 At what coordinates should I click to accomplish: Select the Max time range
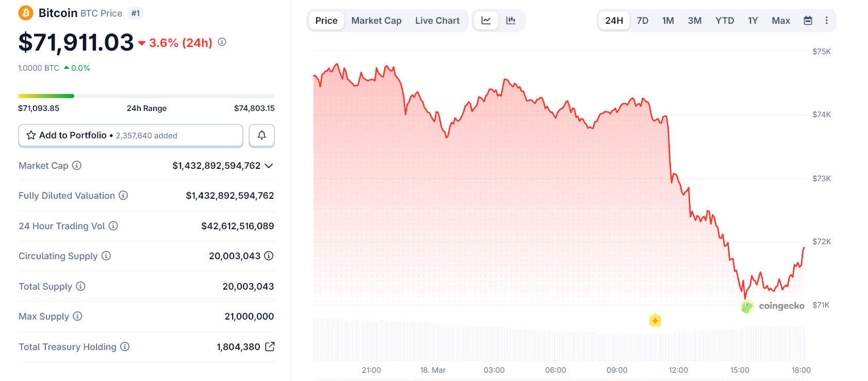(780, 21)
